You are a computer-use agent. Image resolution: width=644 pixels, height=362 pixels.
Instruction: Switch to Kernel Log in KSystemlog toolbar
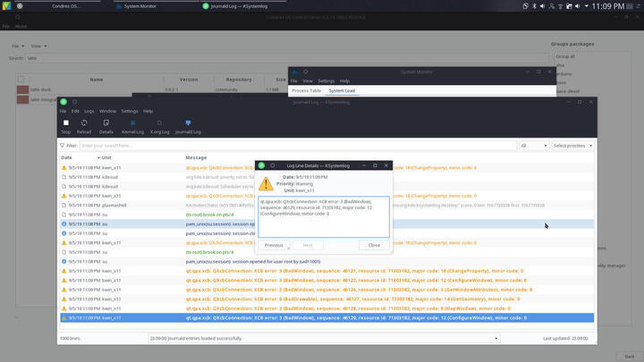pyautogui.click(x=132, y=126)
